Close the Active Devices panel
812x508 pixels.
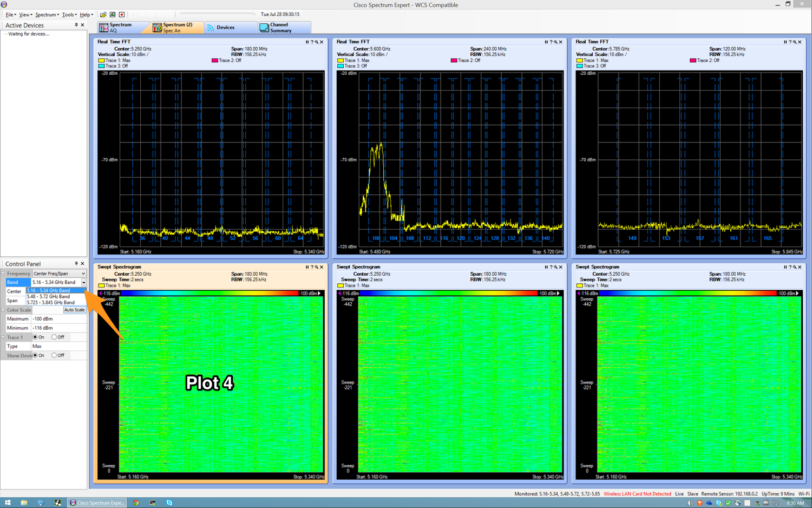[82, 25]
